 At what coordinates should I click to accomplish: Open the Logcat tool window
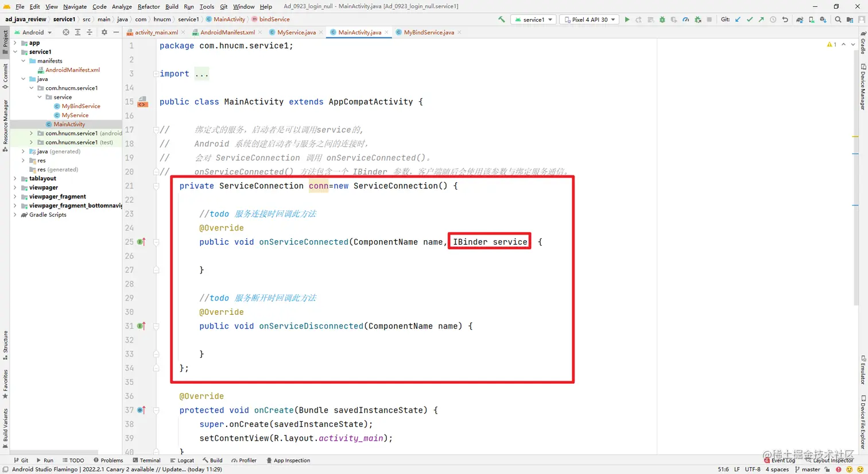coord(182,460)
